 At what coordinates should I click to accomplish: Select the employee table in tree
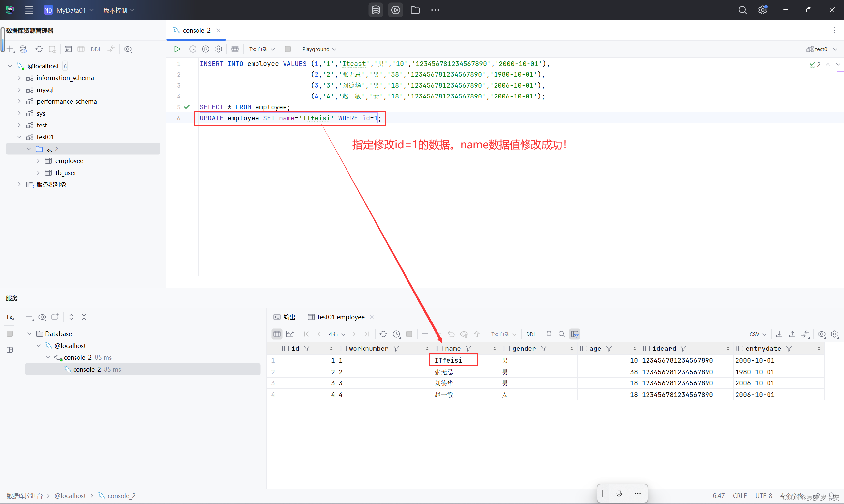(x=69, y=161)
